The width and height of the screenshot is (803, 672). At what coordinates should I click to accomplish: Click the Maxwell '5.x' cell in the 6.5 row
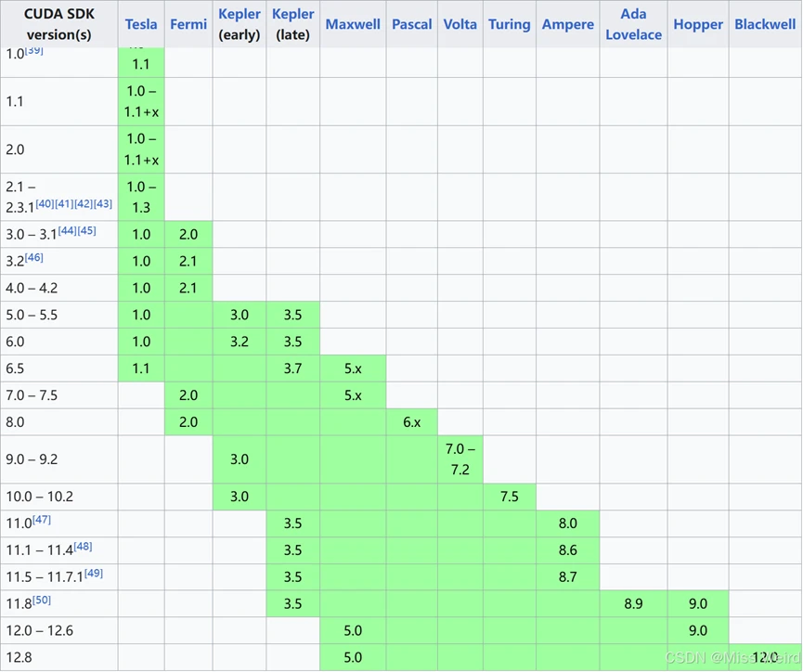point(353,368)
